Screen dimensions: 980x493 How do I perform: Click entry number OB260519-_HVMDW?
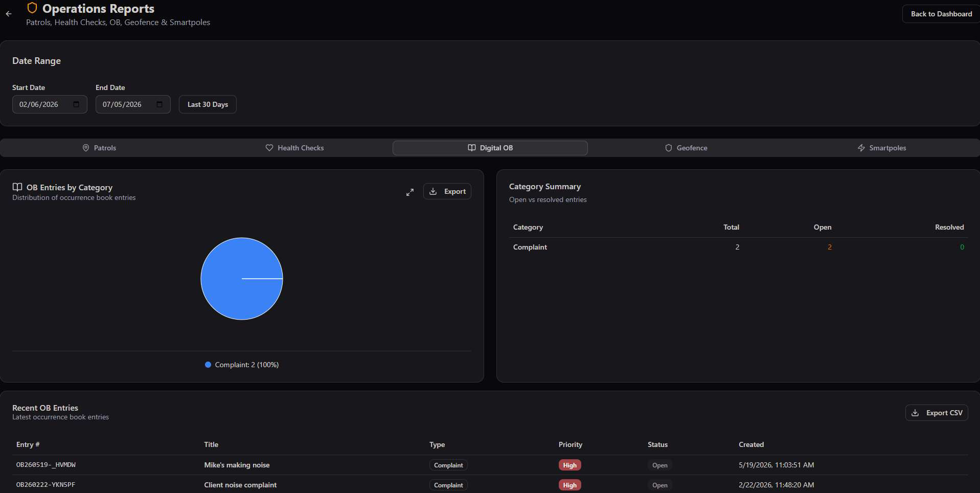[x=46, y=465]
